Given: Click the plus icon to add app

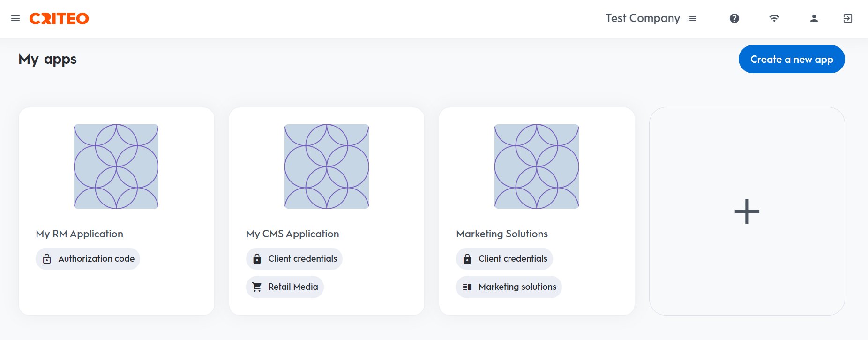Looking at the screenshot, I should (x=747, y=212).
